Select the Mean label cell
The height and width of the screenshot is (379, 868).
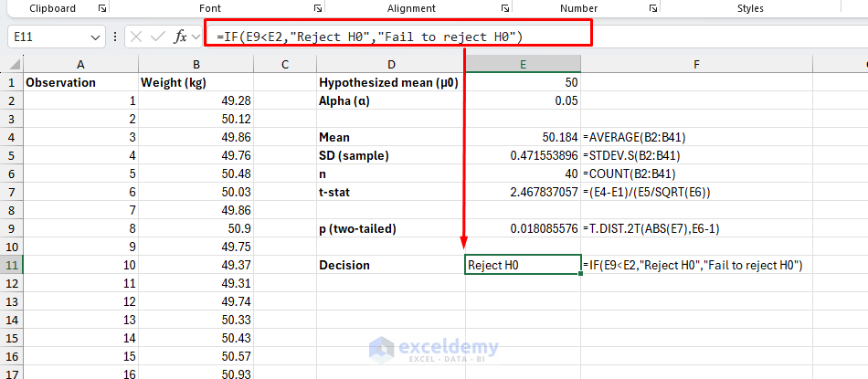tap(391, 137)
